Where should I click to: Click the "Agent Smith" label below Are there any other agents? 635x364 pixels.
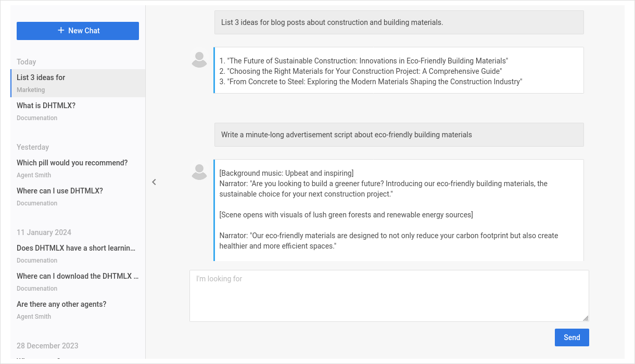point(34,316)
